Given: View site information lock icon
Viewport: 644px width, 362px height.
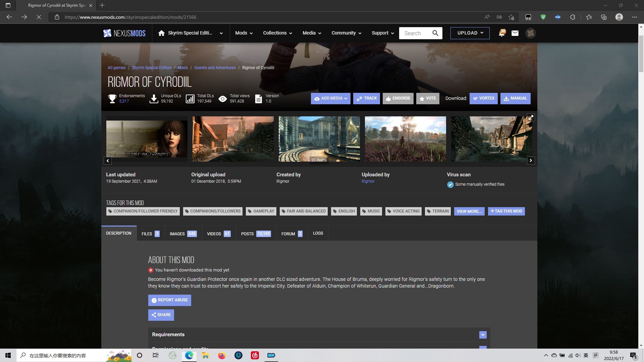Looking at the screenshot, I should point(57,17).
